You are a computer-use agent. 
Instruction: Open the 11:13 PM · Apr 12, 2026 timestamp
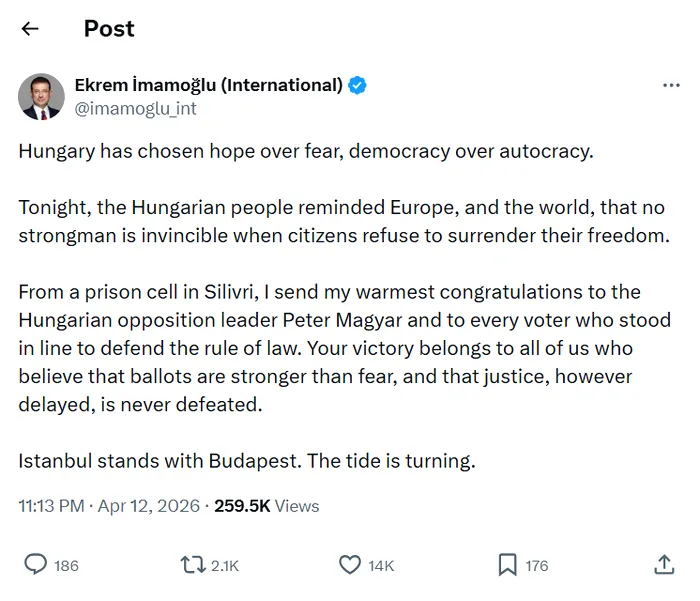pos(108,506)
